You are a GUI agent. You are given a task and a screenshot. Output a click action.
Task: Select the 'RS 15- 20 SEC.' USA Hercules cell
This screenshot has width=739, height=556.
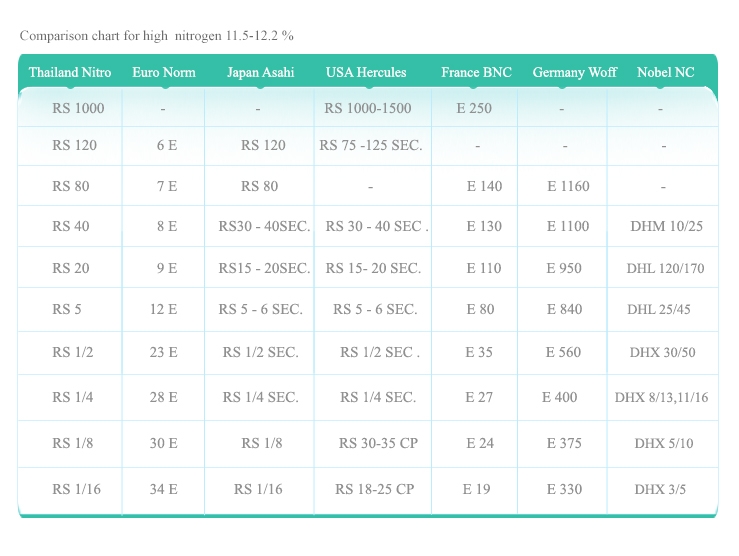click(x=373, y=268)
